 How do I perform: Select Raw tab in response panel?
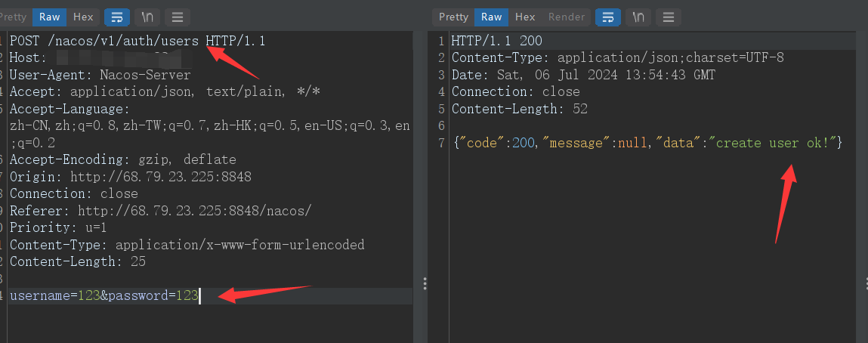(491, 17)
